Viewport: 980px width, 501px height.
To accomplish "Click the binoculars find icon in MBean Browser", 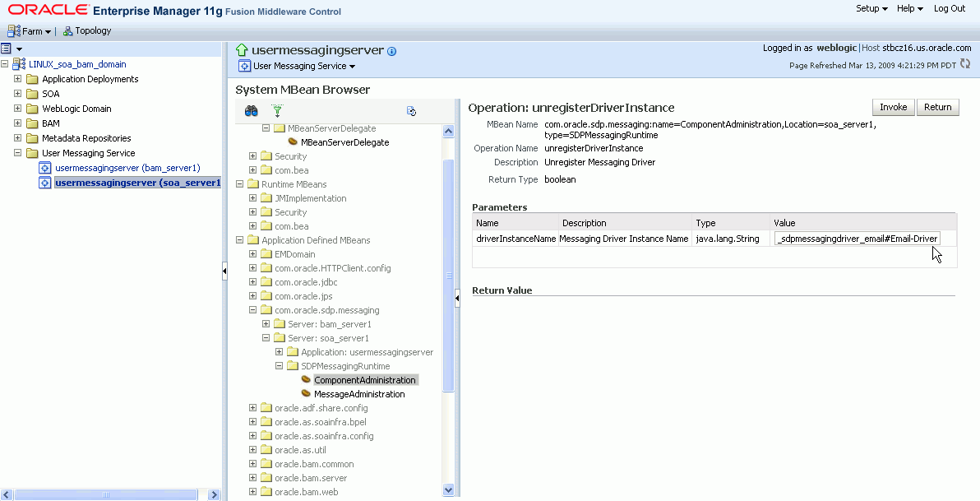I will click(252, 111).
